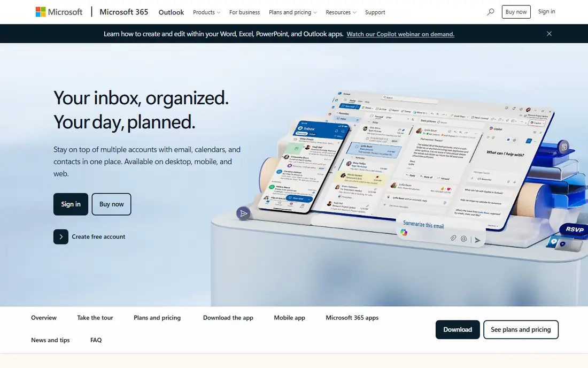Open the Support menu item

tap(375, 12)
